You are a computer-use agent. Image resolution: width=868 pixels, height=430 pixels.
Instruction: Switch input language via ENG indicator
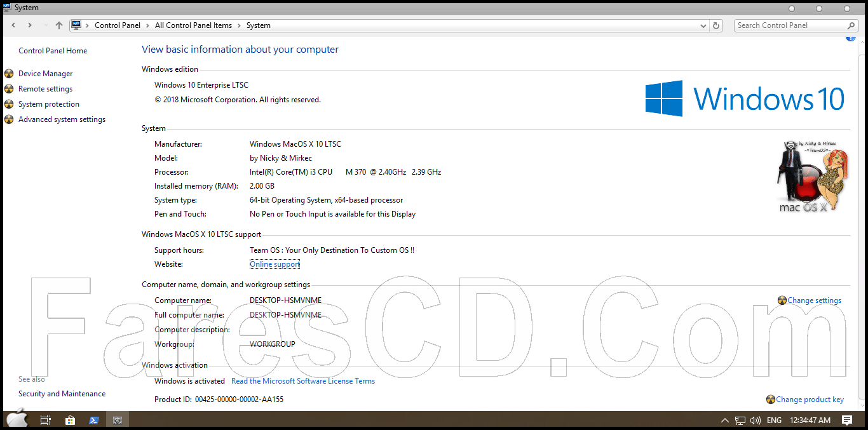point(774,420)
